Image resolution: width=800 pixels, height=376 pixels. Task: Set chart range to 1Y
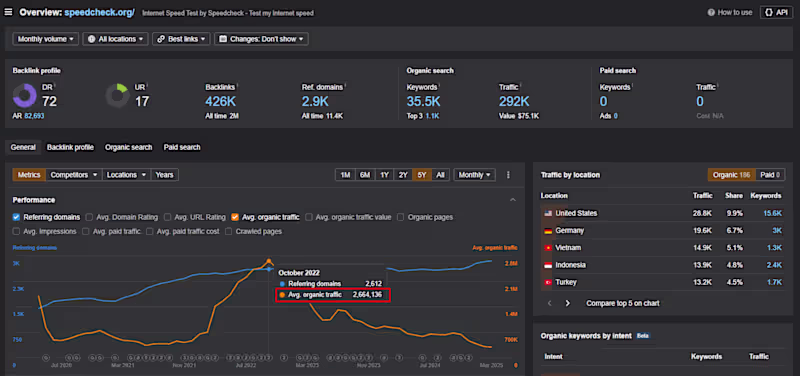(384, 175)
